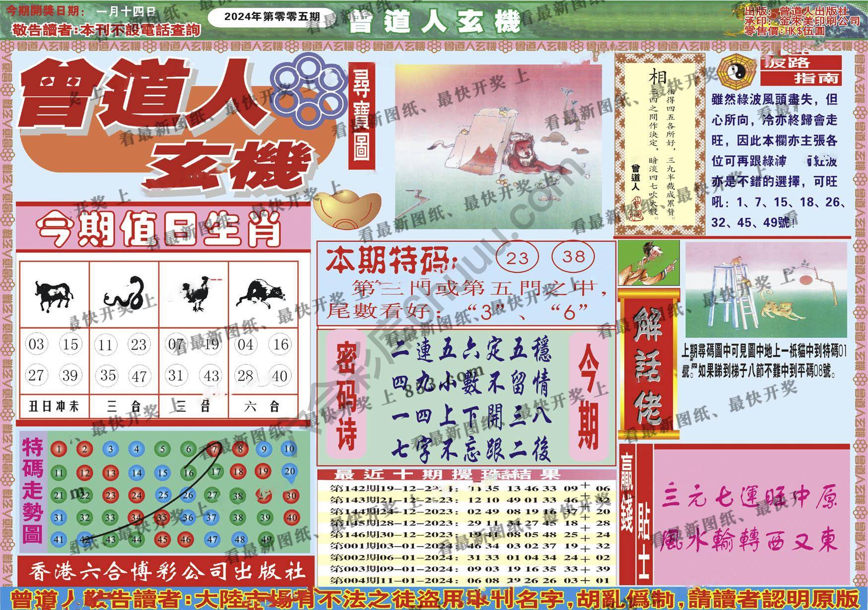The width and height of the screenshot is (868, 610).
Task: Click the snake zodiac silhouette
Action: tap(124, 295)
